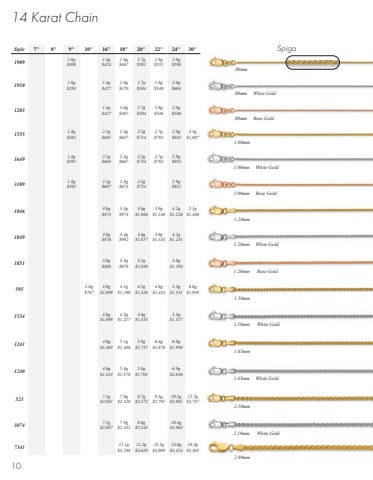
Task: Select the 16" length column header
Action: pos(106,49)
